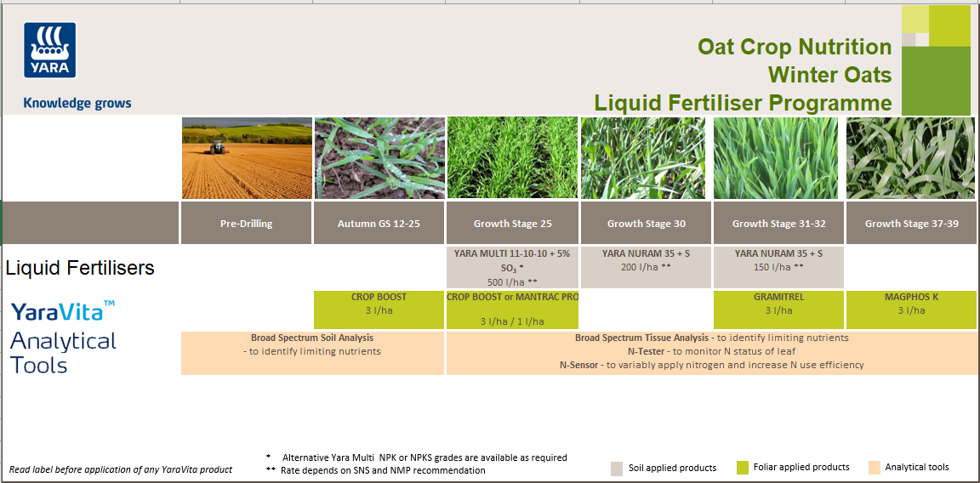Click the Broad Spectrum Soil Analysis box
Screen dimensions: 980x483
[312, 352]
